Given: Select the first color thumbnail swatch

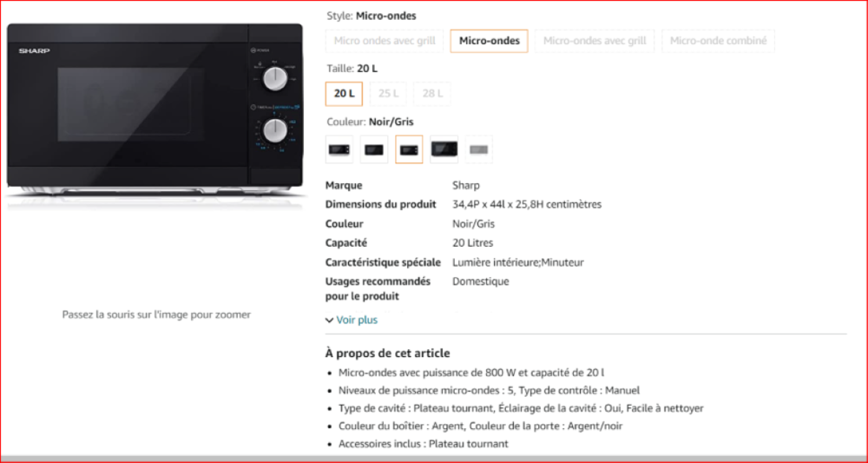Looking at the screenshot, I should 339,149.
